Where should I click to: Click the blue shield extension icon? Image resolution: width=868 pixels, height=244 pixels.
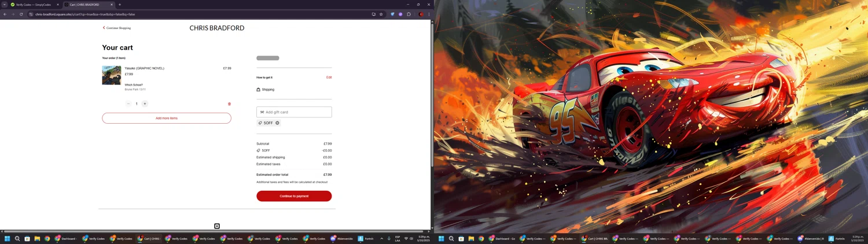392,14
